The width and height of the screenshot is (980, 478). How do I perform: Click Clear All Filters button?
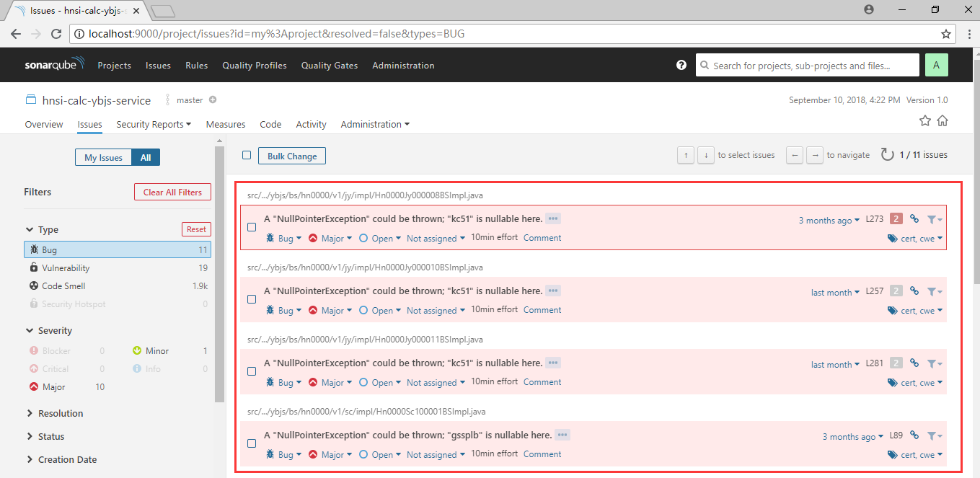point(172,192)
